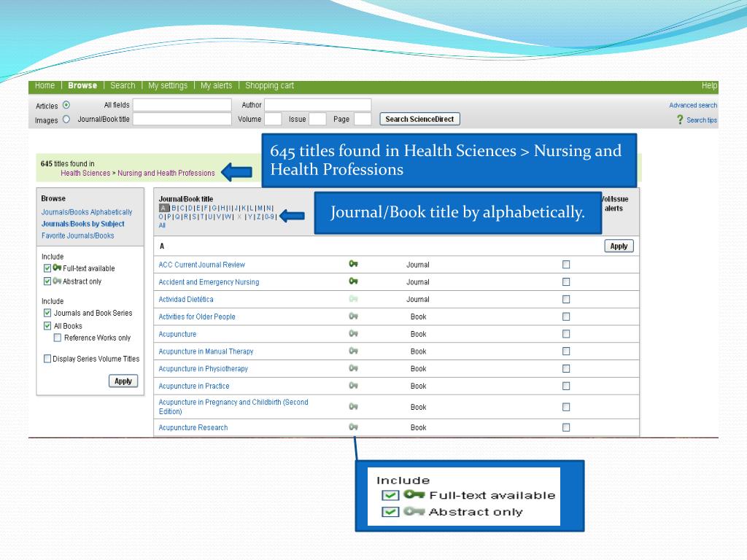Click the Health Sciences breadcrumb link
This screenshot has height=560, width=747.
[85, 173]
